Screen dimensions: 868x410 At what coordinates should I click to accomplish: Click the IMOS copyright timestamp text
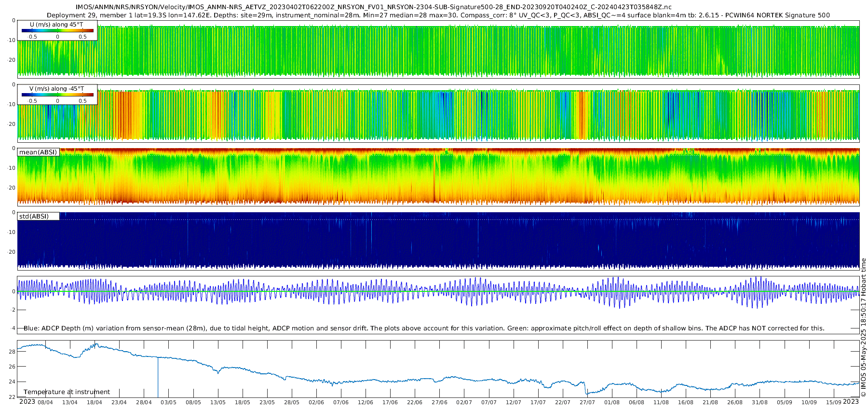(864, 328)
